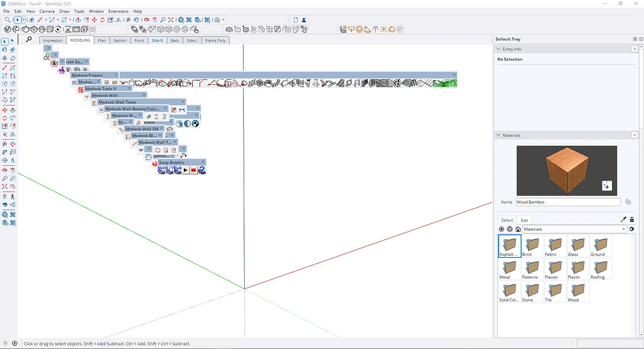Collapse the Entity Info panel
Image resolution: width=644 pixels, height=349 pixels.
coord(499,49)
